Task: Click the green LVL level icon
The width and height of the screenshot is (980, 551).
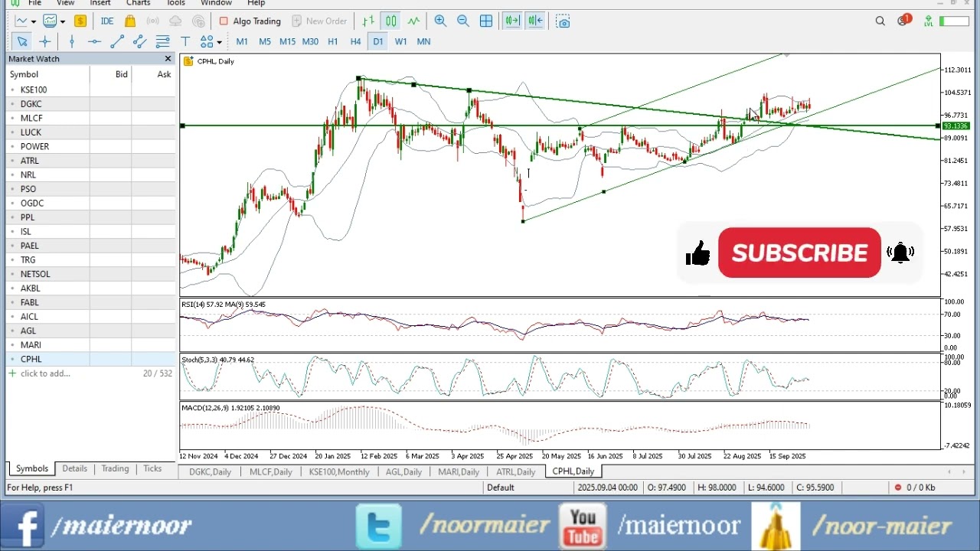Action: [929, 21]
